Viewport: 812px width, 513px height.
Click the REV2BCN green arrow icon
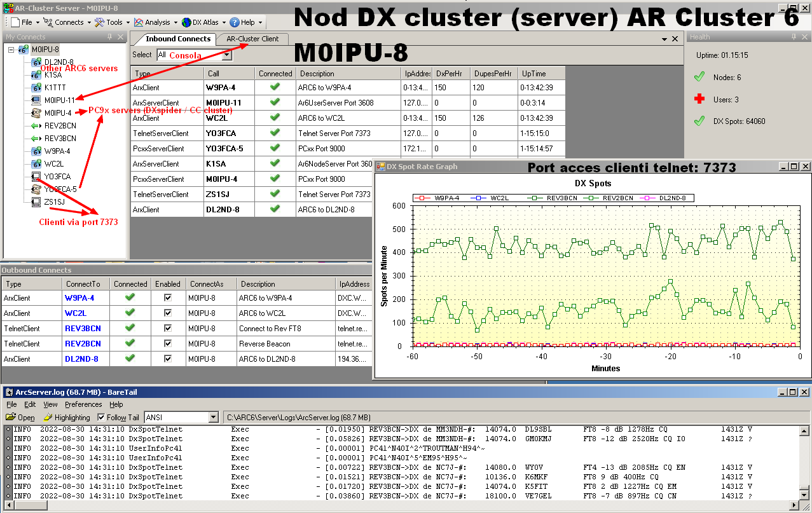(x=36, y=125)
